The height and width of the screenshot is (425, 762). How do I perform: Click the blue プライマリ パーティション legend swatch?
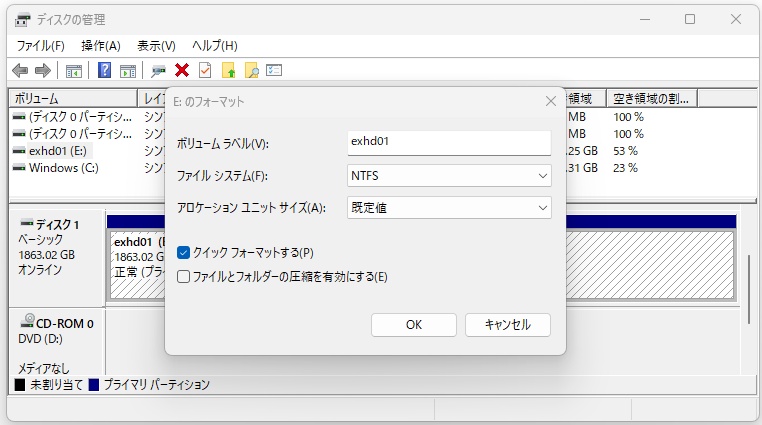(94, 385)
